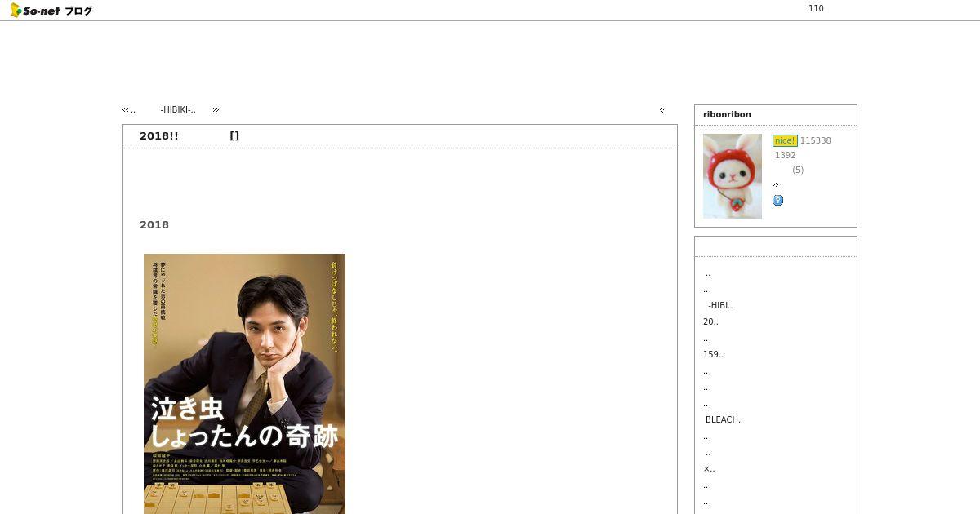Open sidebar entry '-HIBI..'
This screenshot has height=514, width=980.
pos(720,305)
